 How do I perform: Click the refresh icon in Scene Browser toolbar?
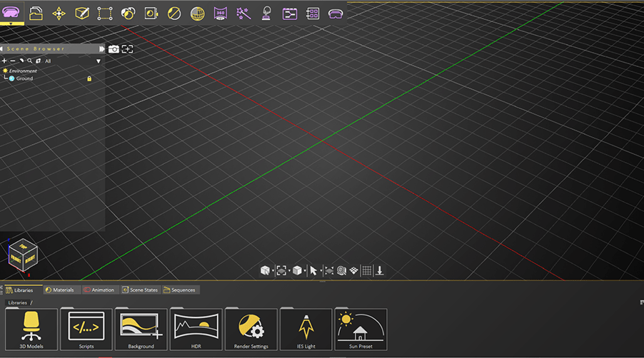pyautogui.click(x=38, y=61)
